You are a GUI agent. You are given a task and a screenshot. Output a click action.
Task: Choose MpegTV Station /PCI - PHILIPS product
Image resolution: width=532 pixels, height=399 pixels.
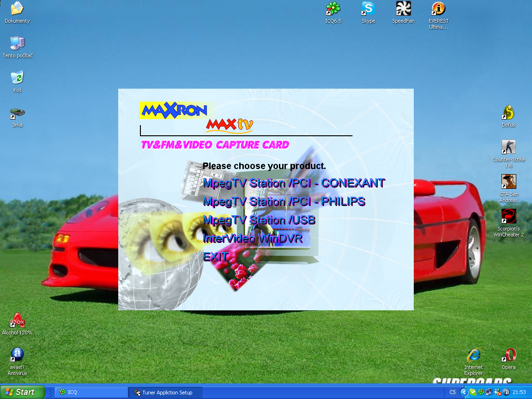284,202
